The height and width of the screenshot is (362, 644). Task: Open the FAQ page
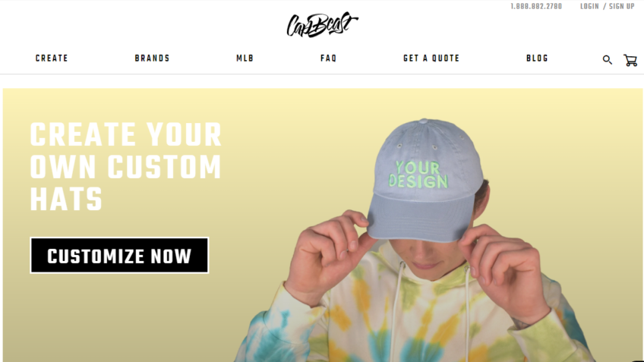[x=329, y=58]
